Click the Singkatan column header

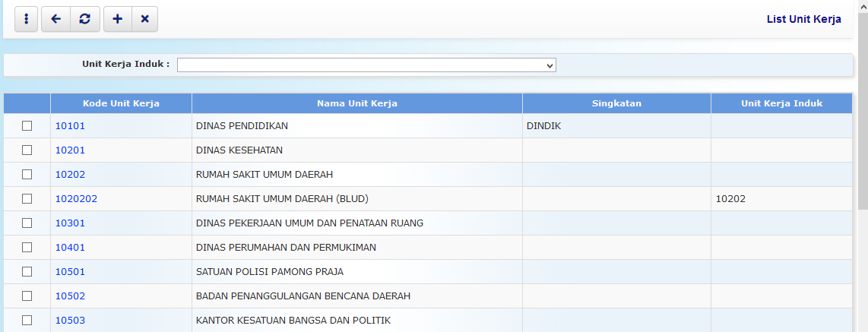(x=616, y=103)
